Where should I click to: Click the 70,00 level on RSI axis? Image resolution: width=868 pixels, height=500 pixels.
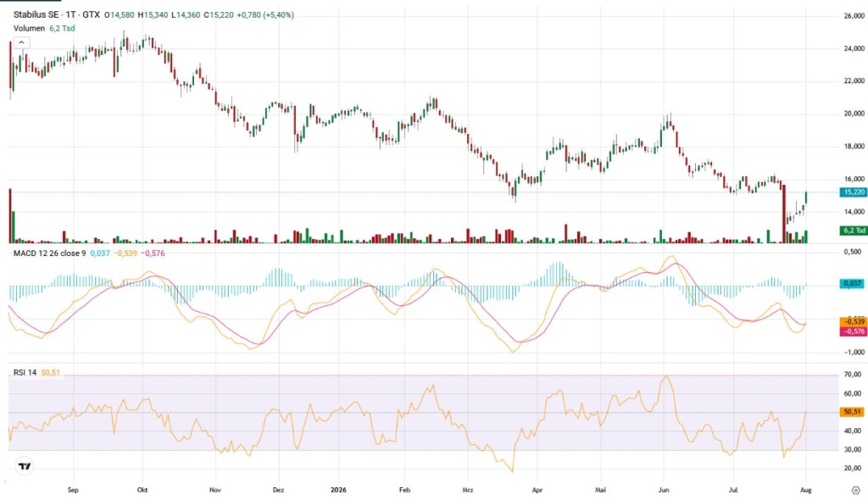click(x=853, y=375)
